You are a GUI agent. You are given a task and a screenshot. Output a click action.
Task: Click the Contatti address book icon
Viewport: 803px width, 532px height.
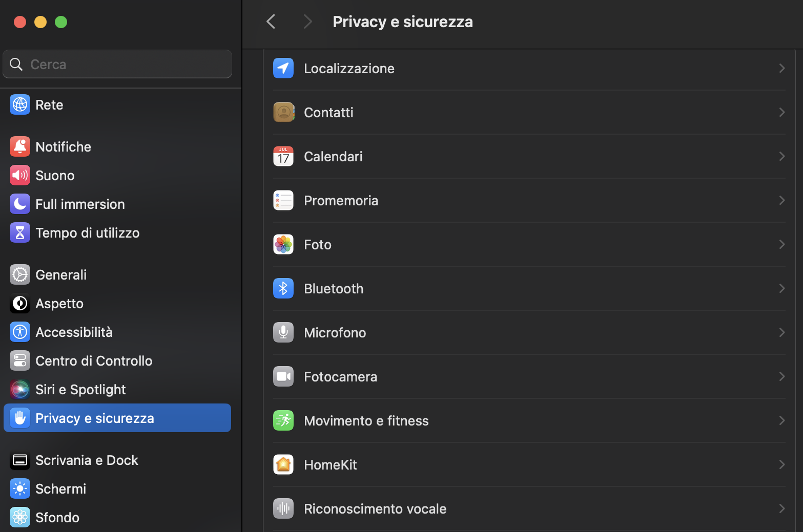point(283,112)
